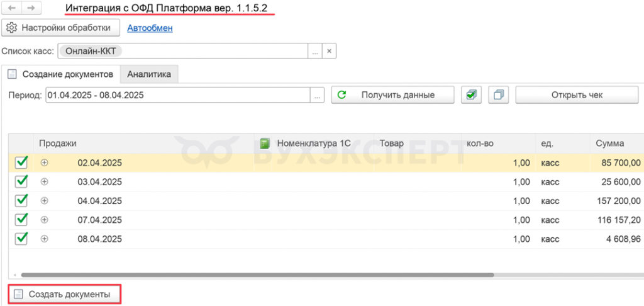
Task: Click the horizontal table scrollbar
Action: point(257,275)
